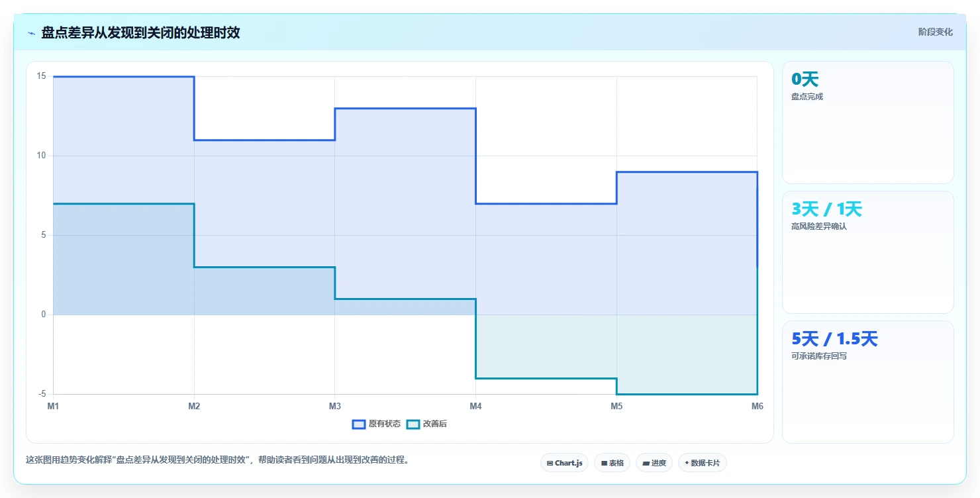The width and height of the screenshot is (980, 498).
Task: Open the 5天 / 1.5天 可承诺库存回写 card
Action: [867, 382]
